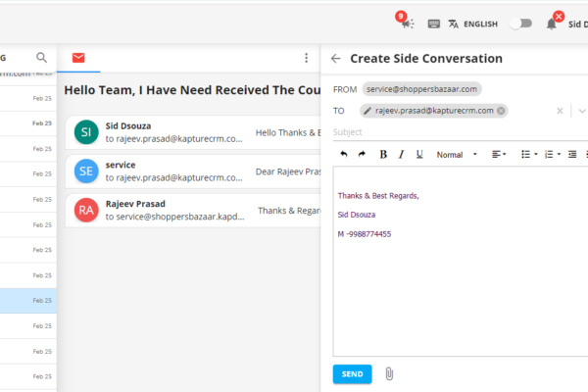Open Sid Dsouza's message in the thread

point(193,132)
